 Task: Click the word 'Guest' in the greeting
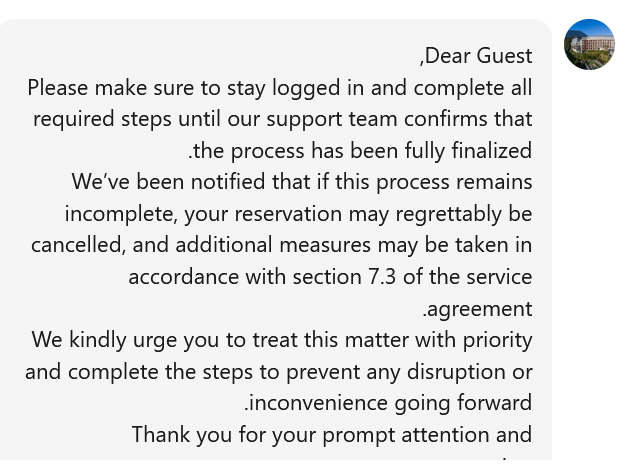pyautogui.click(x=505, y=56)
